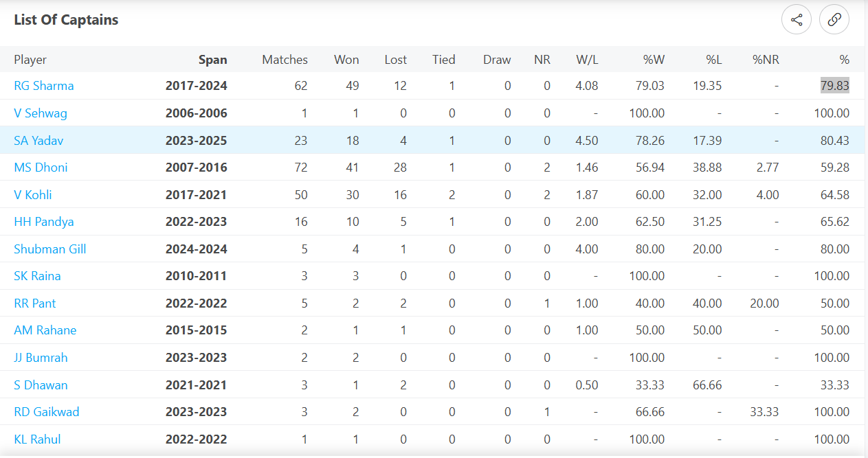
Task: Click the share icon button
Action: [x=797, y=20]
